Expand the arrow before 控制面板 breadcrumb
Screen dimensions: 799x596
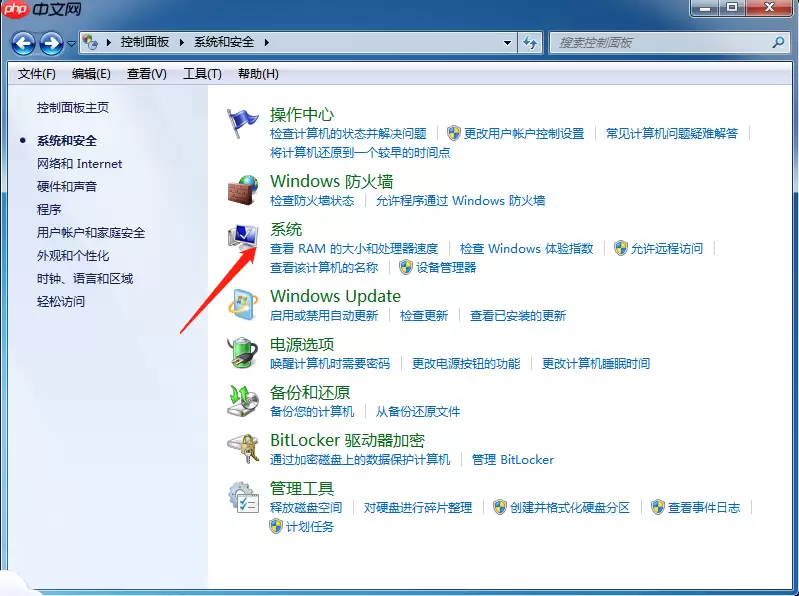[x=109, y=42]
